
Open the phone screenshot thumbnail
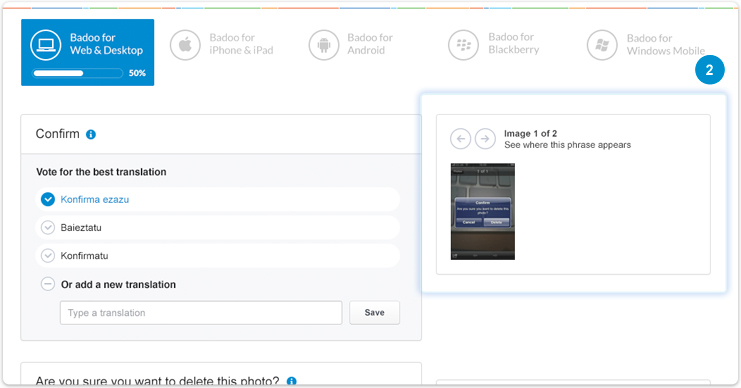(483, 211)
